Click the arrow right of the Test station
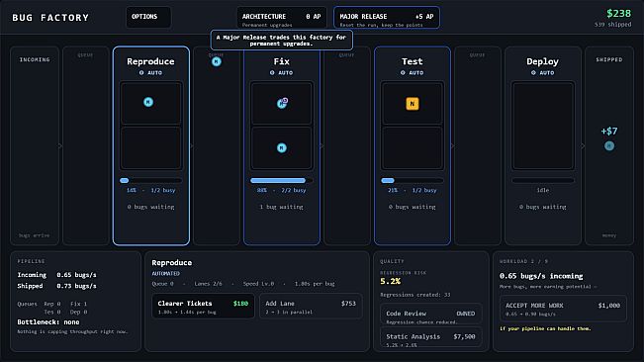This screenshot has width=644, height=362. click(452, 145)
